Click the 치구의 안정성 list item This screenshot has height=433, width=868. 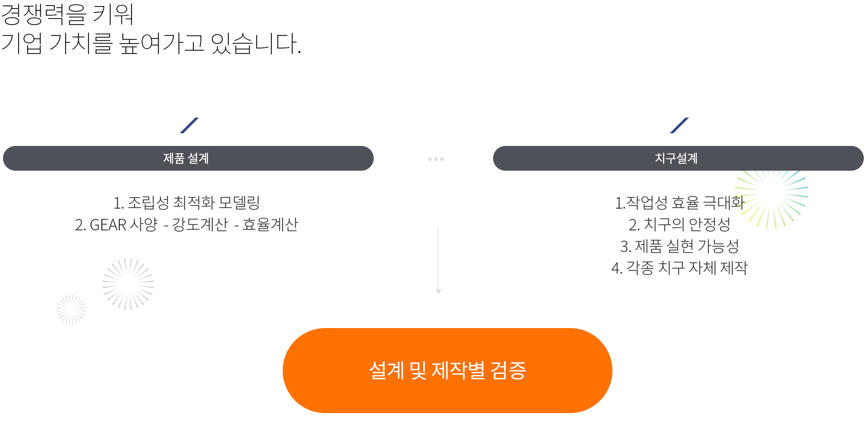[679, 225]
